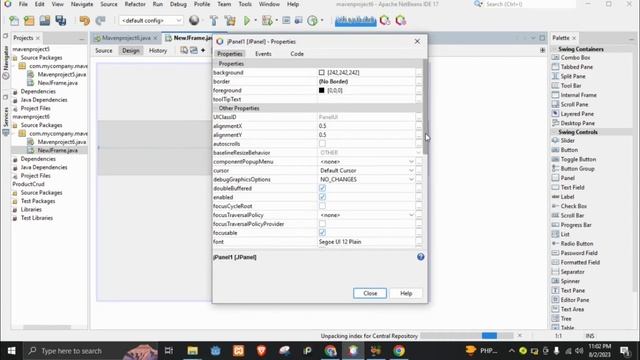The image size is (640, 360).
Task: Open the debugGraphicsOptions dropdown
Action: click(x=411, y=180)
